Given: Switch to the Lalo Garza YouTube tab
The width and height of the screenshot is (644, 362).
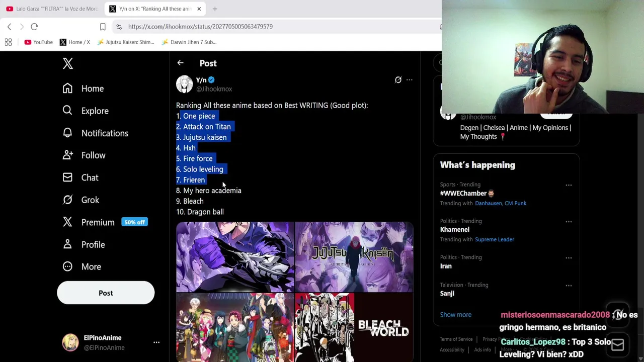Looking at the screenshot, I should point(52,9).
